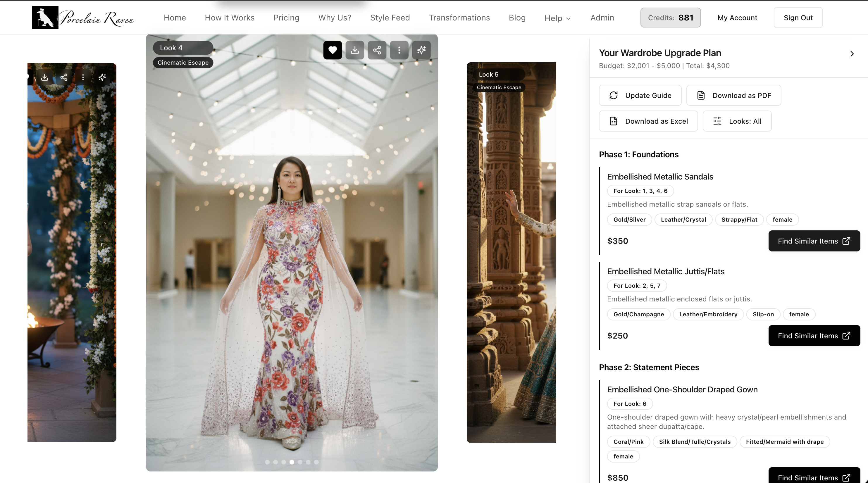Click the Strappy/Flat tag

click(739, 220)
